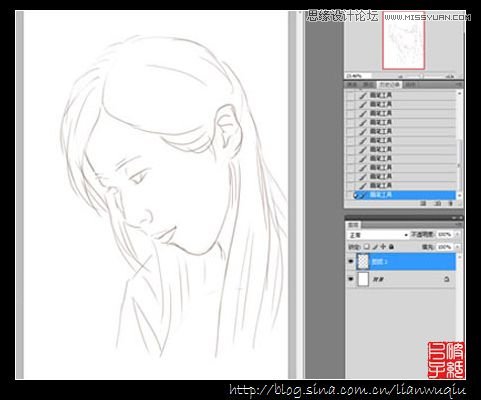Click the History scrollbar down arrow
Screen dimensions: 481x400
pyautogui.click(x=459, y=196)
